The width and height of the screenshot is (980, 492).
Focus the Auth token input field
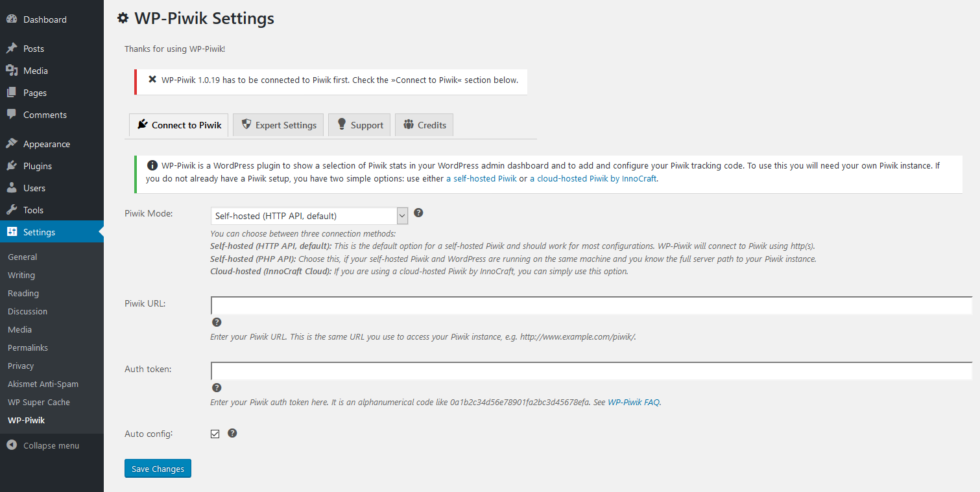point(590,371)
